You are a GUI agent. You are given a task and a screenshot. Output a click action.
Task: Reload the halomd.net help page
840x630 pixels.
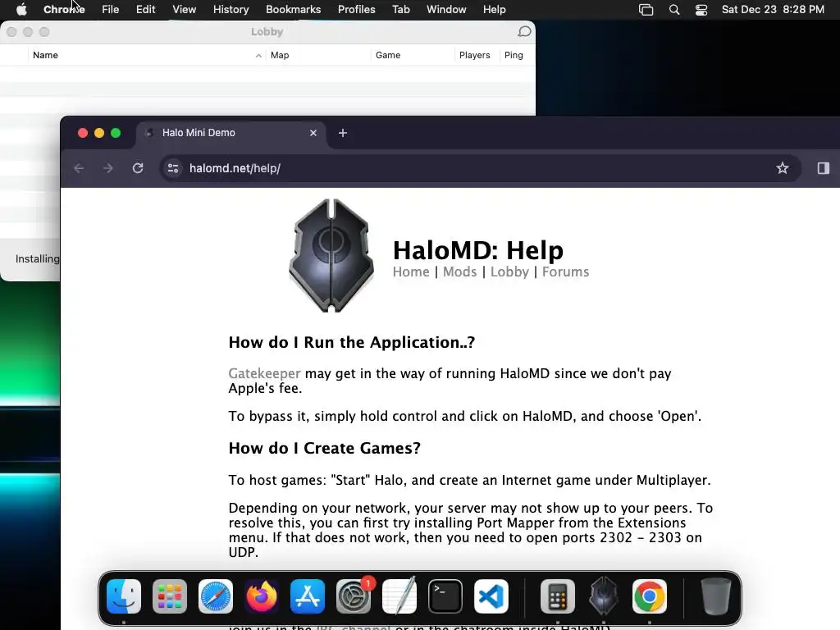(x=138, y=168)
